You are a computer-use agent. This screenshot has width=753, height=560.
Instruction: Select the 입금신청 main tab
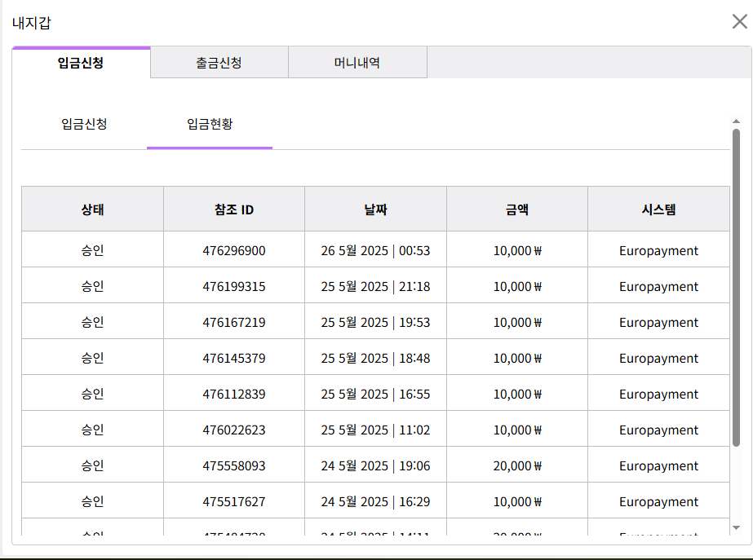81,63
